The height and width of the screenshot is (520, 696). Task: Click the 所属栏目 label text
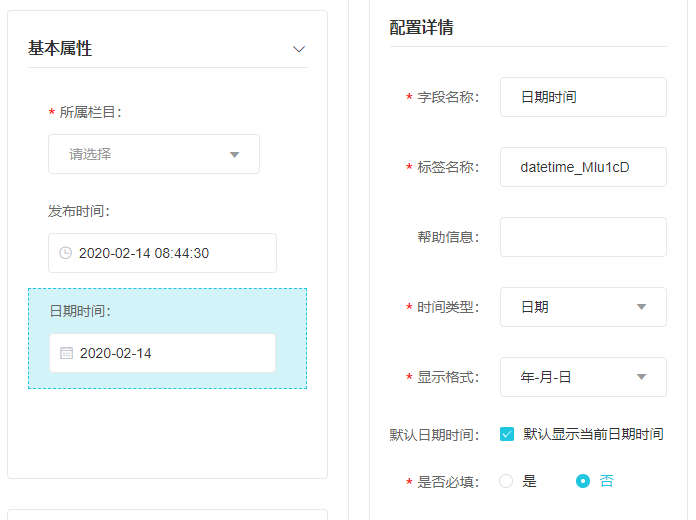(90, 112)
